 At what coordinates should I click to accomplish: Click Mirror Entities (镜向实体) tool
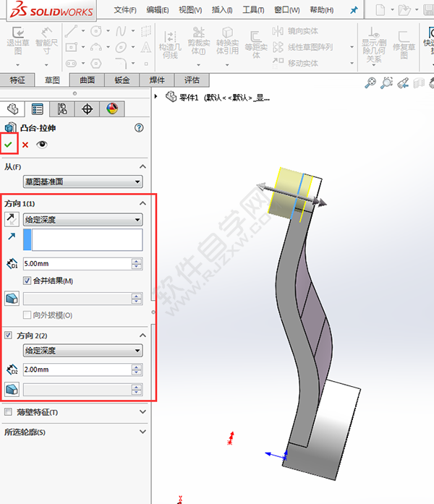click(x=295, y=31)
